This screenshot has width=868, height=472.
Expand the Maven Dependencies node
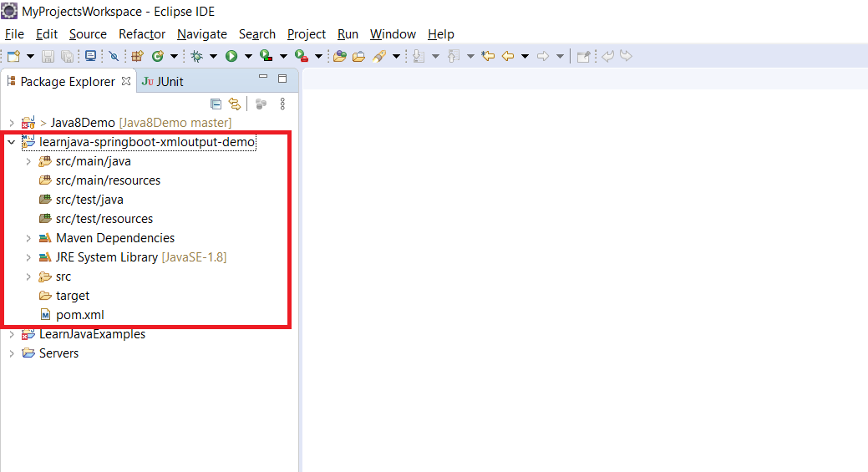28,238
